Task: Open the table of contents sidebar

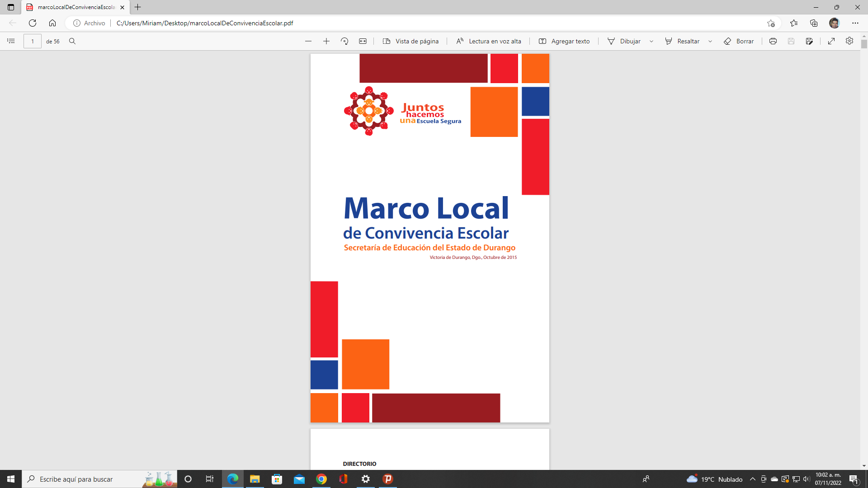Action: click(x=11, y=41)
